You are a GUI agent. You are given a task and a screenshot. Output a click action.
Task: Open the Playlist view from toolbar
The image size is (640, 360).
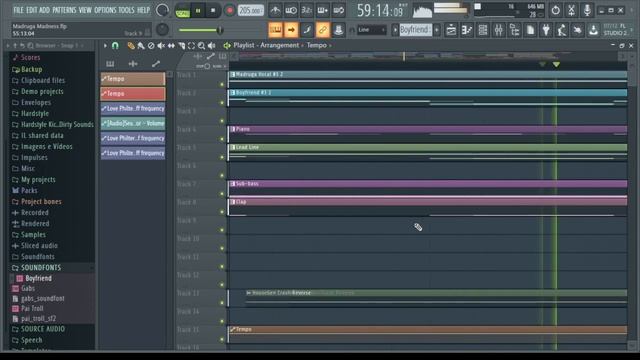point(451,30)
